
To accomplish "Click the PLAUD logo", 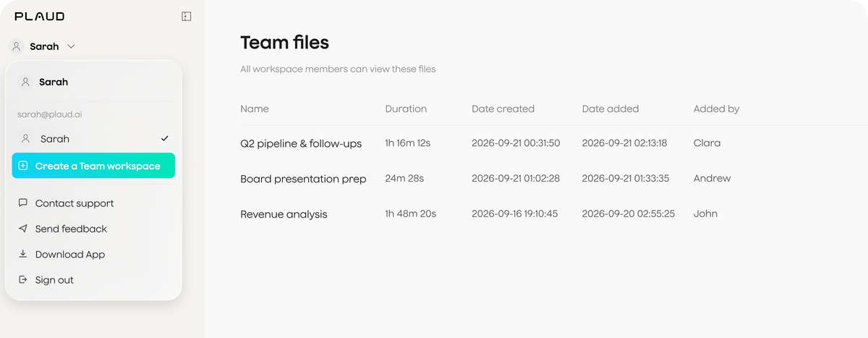I will [x=40, y=16].
